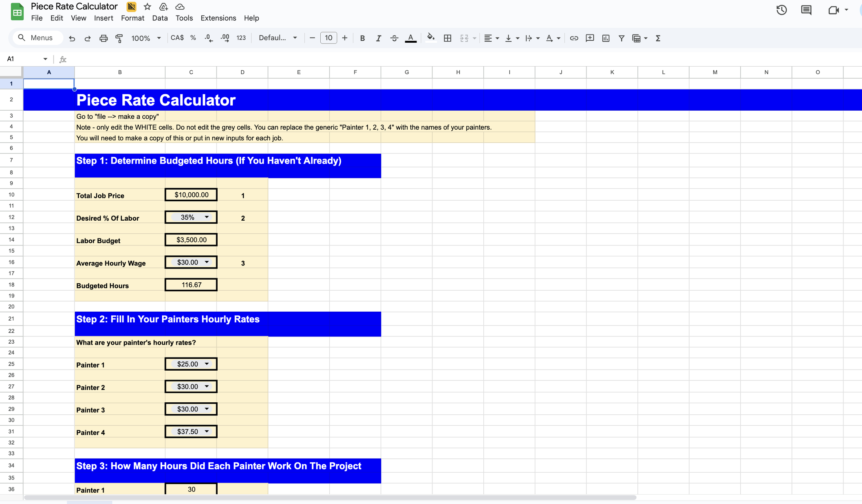Screen dimensions: 862x504
Task: Open the Help menu
Action: pyautogui.click(x=251, y=18)
